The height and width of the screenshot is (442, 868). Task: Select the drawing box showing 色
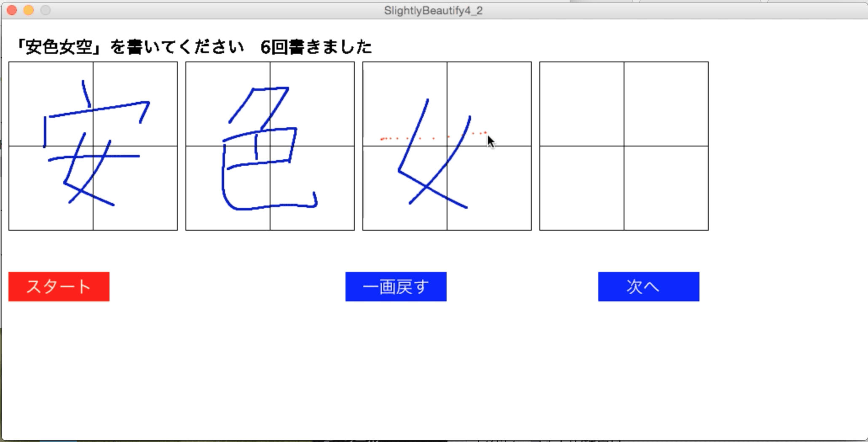pyautogui.click(x=270, y=145)
